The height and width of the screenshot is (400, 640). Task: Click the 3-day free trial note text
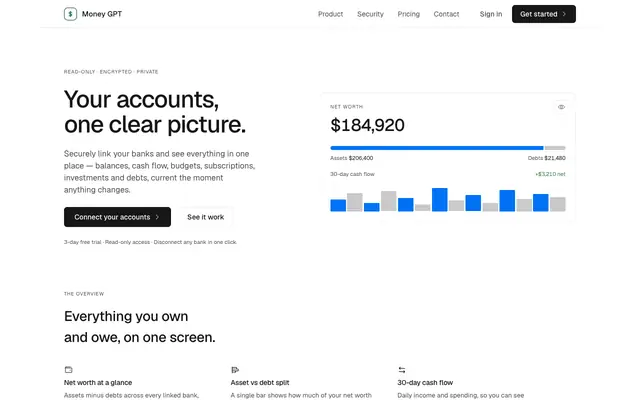[x=150, y=242]
